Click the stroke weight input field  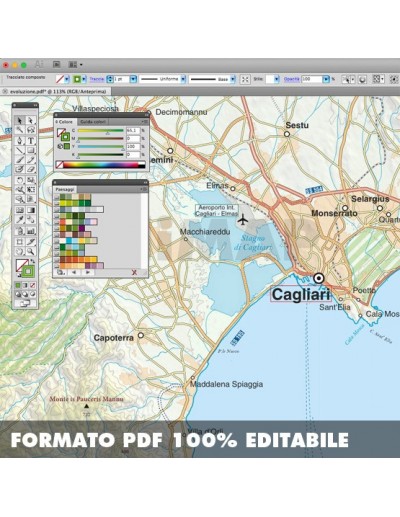pos(122,79)
